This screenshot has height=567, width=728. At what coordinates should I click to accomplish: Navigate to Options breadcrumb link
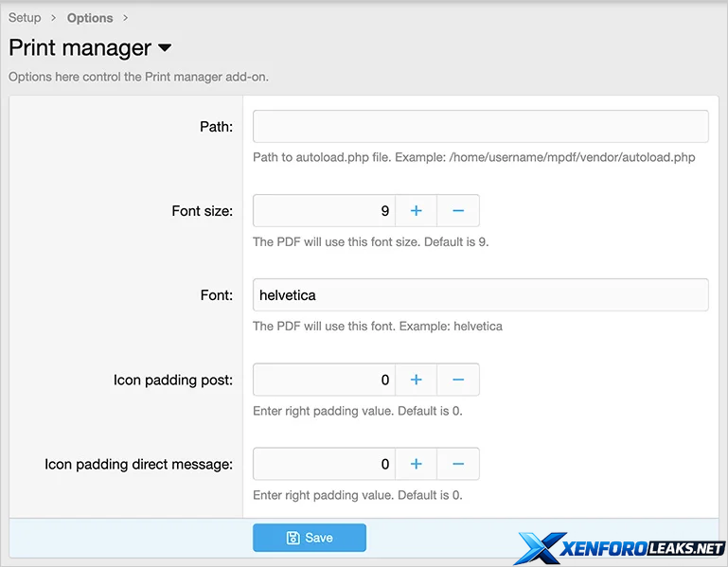pyautogui.click(x=90, y=18)
